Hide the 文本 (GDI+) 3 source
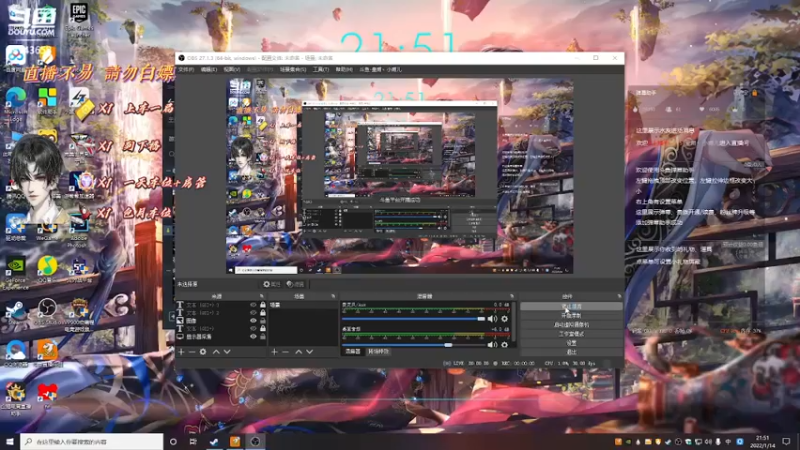Screen dimensions: 800x450 point(253,305)
